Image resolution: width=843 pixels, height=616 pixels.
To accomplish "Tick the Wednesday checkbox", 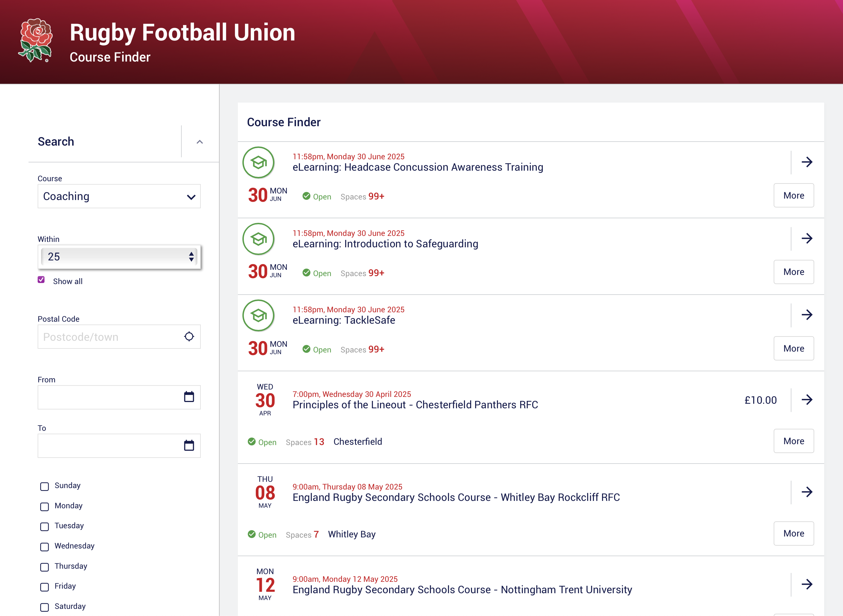I will pos(44,547).
